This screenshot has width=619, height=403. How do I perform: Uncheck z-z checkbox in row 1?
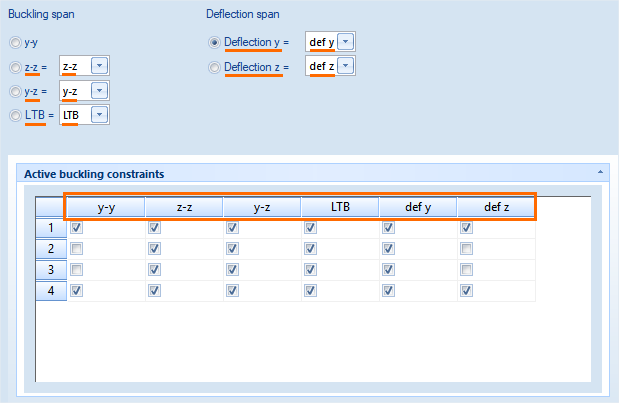tap(154, 228)
